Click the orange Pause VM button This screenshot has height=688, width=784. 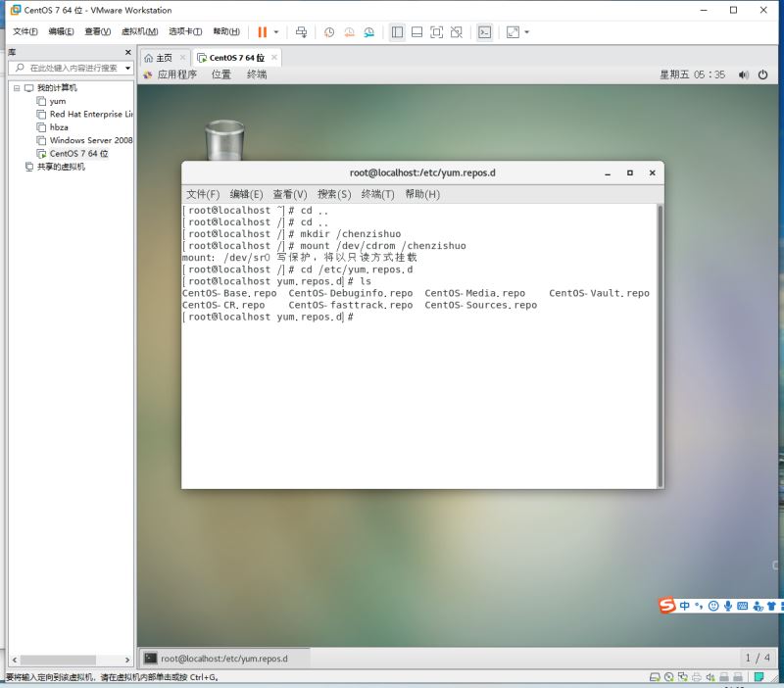click(263, 32)
